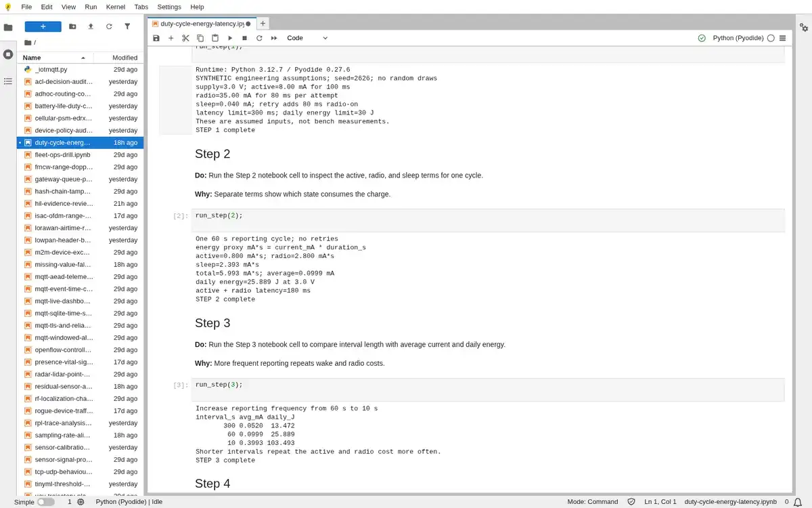Copy the selected cell
The height and width of the screenshot is (508, 812).
click(x=200, y=38)
